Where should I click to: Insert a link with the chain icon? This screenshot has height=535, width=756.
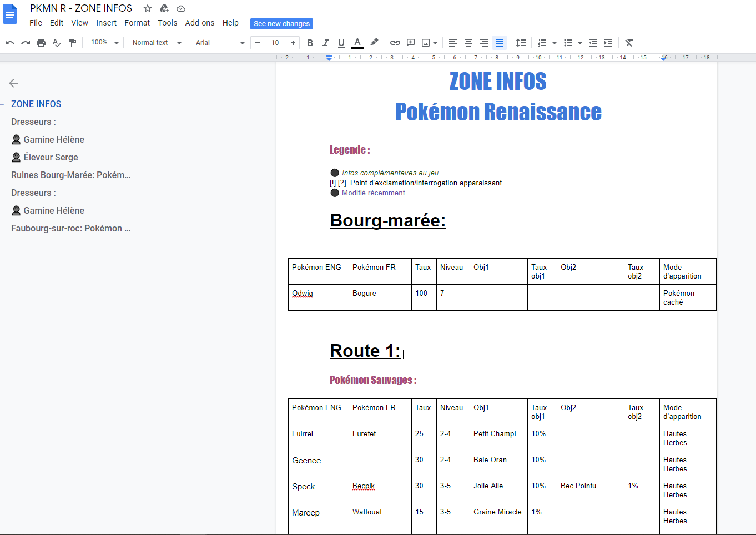pyautogui.click(x=395, y=43)
